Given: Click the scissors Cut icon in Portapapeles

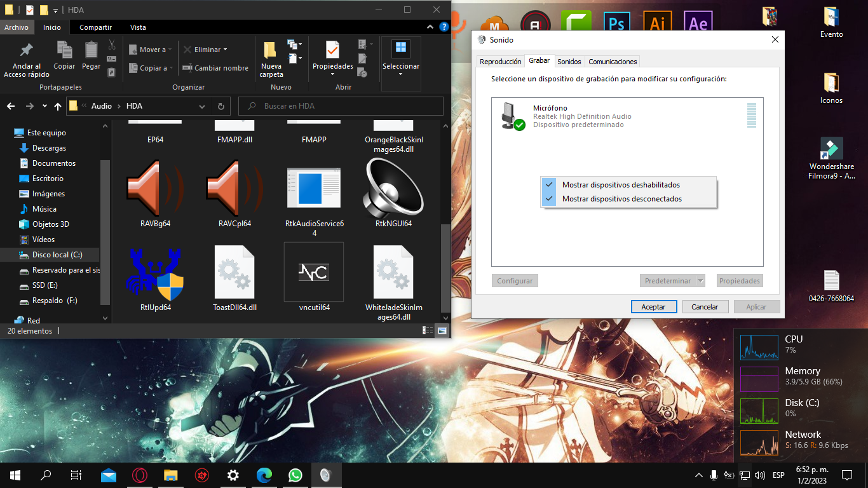Looking at the screenshot, I should pos(112,44).
